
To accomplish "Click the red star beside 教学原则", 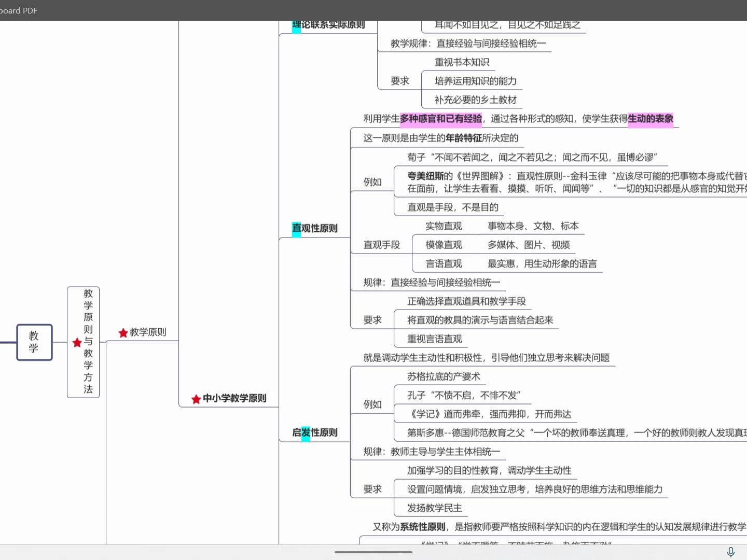I will coord(123,333).
